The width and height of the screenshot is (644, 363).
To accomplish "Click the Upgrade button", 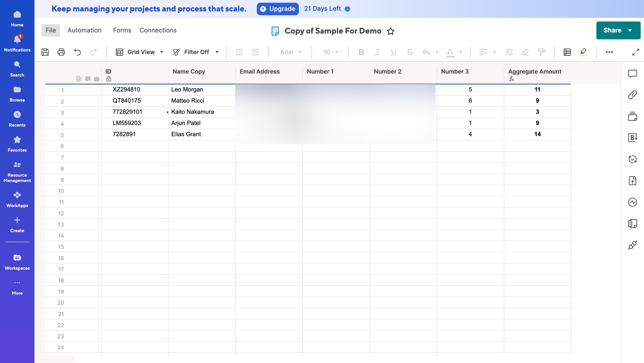I will pos(277,9).
